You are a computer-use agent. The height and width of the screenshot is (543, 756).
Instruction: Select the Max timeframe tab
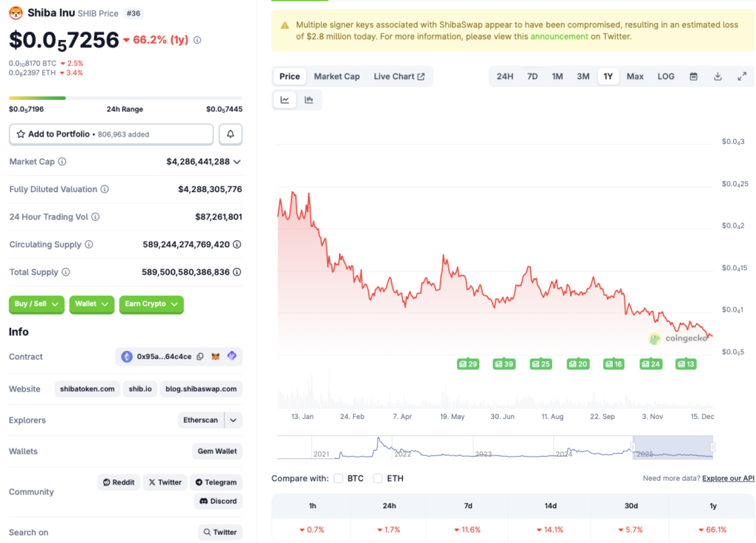tap(635, 76)
